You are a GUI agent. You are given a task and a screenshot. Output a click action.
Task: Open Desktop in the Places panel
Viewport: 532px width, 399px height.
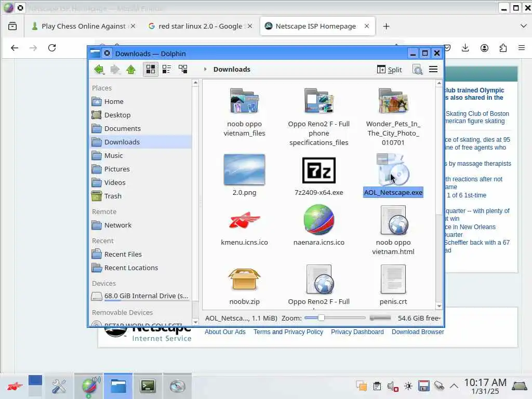pos(141,115)
